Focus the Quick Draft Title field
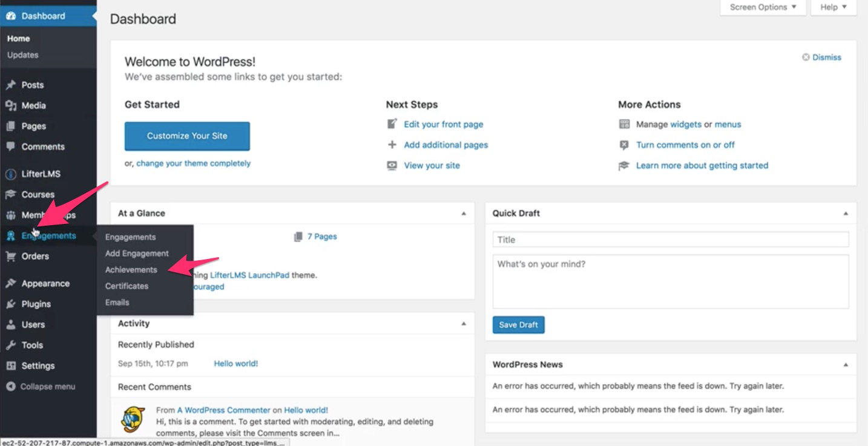 671,240
